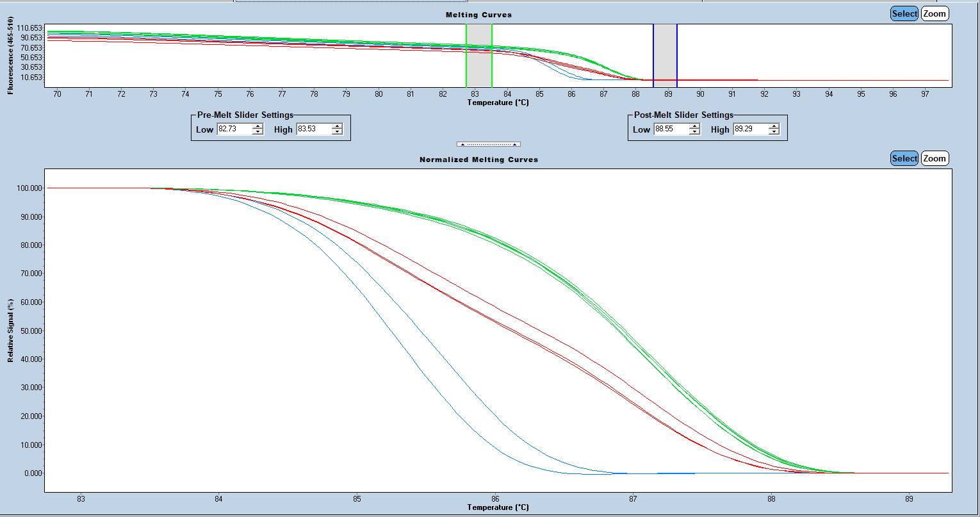Decrease Post-Melt Low value with down arrow
The height and width of the screenshot is (517, 980).
(x=694, y=132)
